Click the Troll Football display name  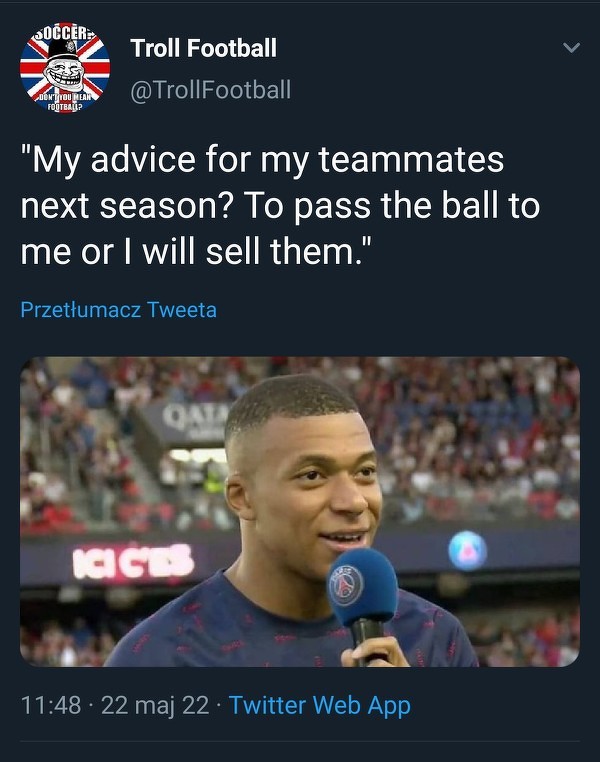(204, 48)
